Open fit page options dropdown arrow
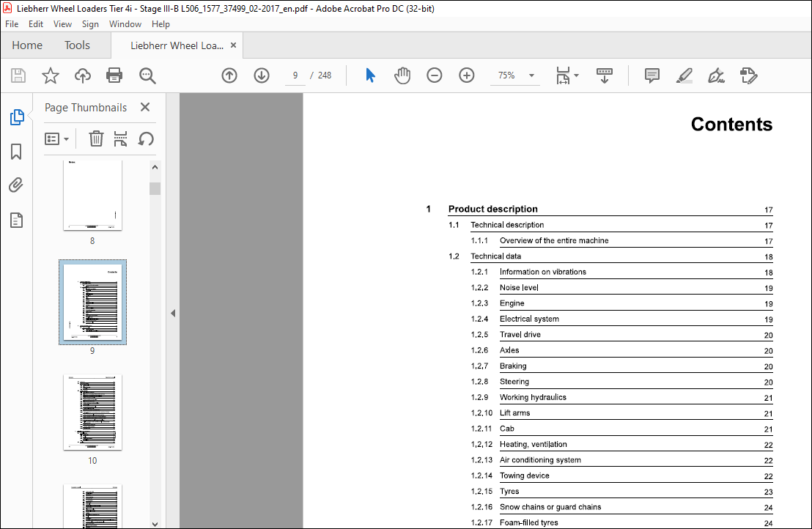This screenshot has height=529, width=812. tap(576, 75)
